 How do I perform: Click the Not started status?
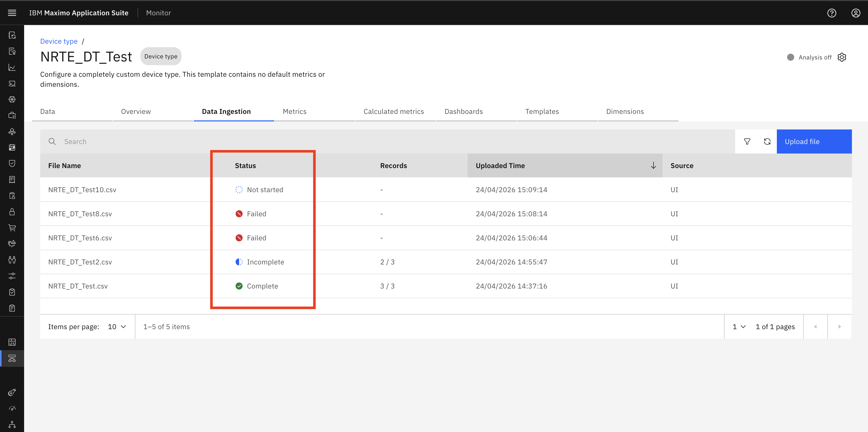[x=259, y=190]
